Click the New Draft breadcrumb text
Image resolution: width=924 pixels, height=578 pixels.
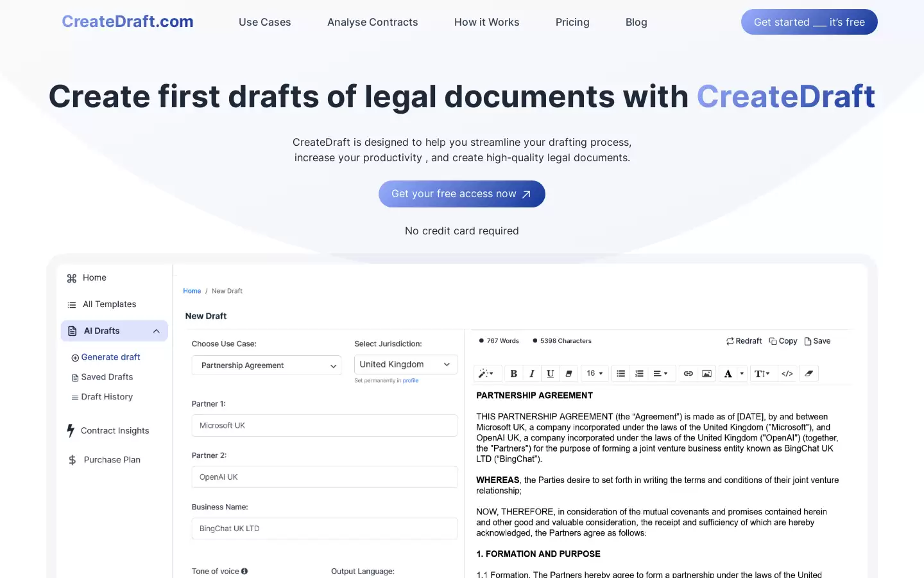click(x=227, y=291)
